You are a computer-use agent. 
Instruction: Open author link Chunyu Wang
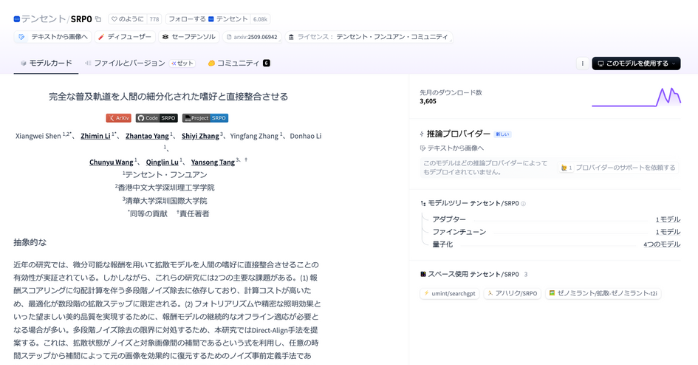pyautogui.click(x=111, y=162)
